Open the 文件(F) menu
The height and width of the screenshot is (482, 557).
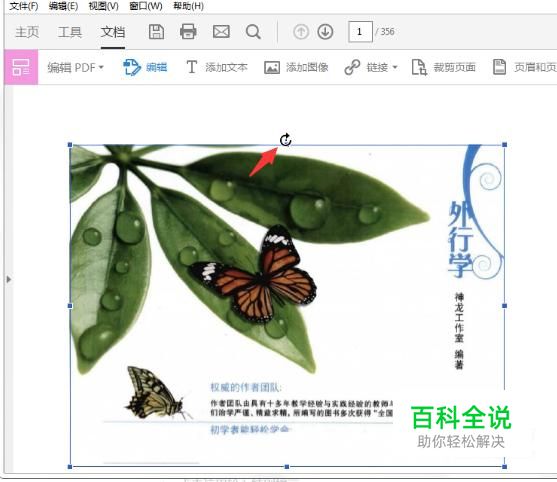[x=23, y=6]
